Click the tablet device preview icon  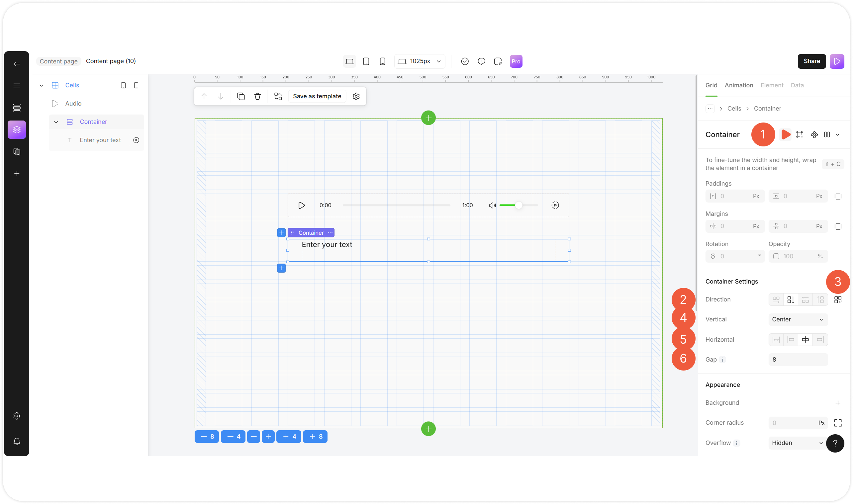(366, 61)
